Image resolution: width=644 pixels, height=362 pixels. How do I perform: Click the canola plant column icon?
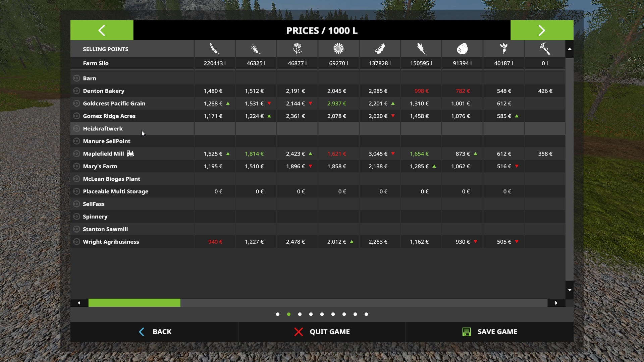point(297,49)
